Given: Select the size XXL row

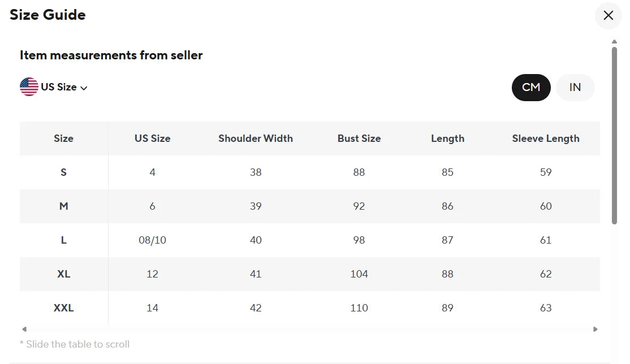Looking at the screenshot, I should (63, 307).
